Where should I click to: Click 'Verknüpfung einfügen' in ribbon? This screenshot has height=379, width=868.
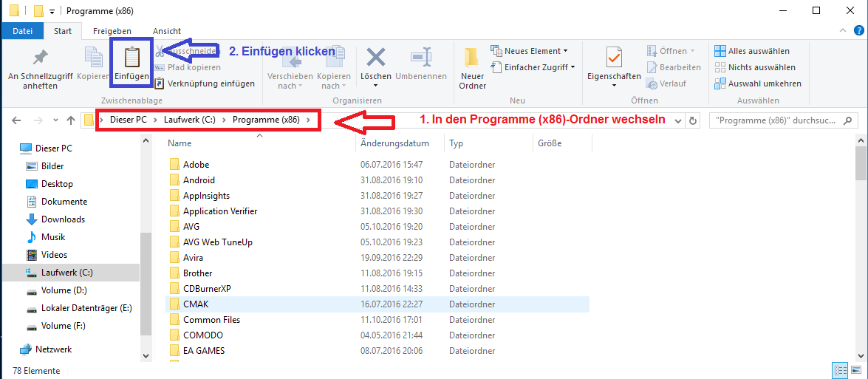[x=211, y=83]
